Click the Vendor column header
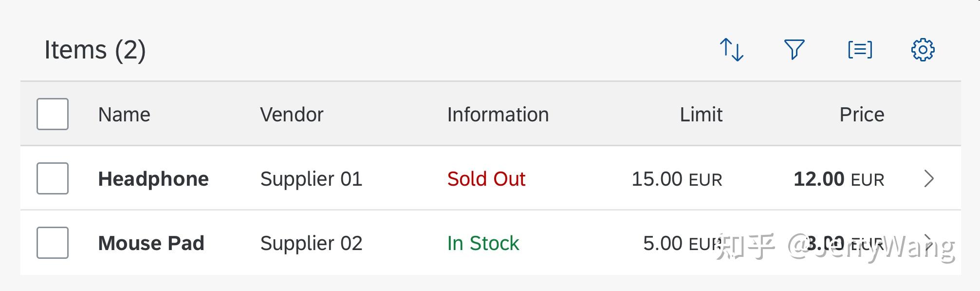This screenshot has height=291, width=980. click(292, 115)
